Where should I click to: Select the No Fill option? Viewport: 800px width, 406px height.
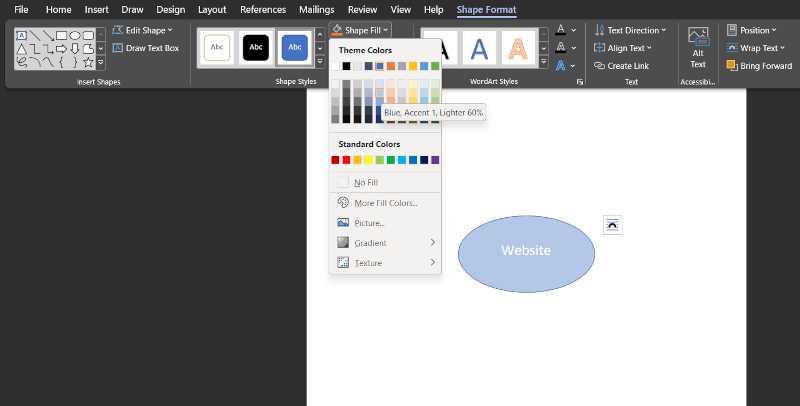coord(365,182)
